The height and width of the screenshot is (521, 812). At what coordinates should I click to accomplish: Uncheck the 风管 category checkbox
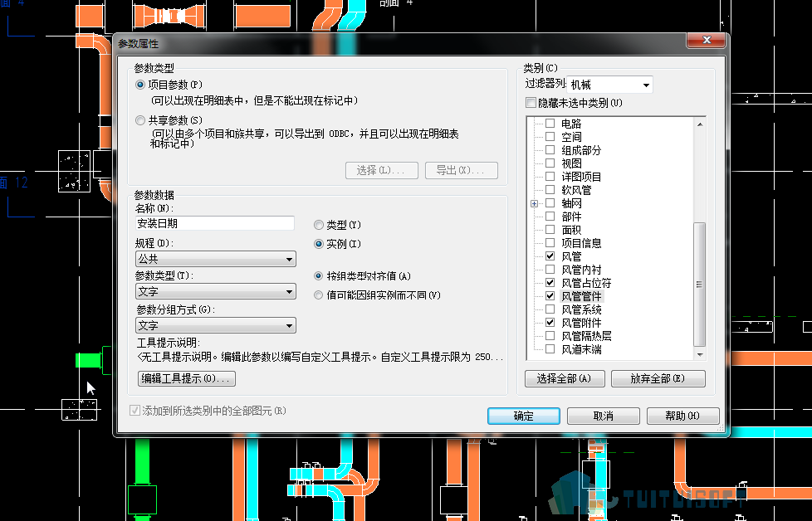pos(550,256)
